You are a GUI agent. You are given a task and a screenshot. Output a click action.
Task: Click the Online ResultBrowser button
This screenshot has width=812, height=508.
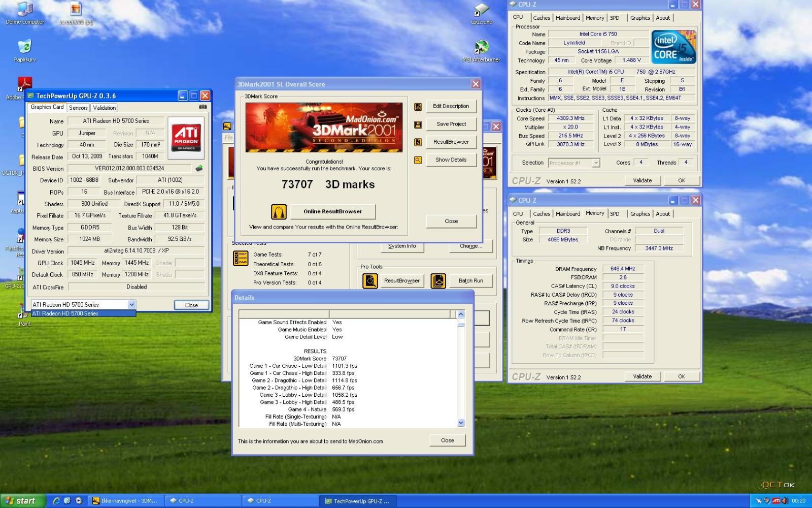(x=333, y=211)
